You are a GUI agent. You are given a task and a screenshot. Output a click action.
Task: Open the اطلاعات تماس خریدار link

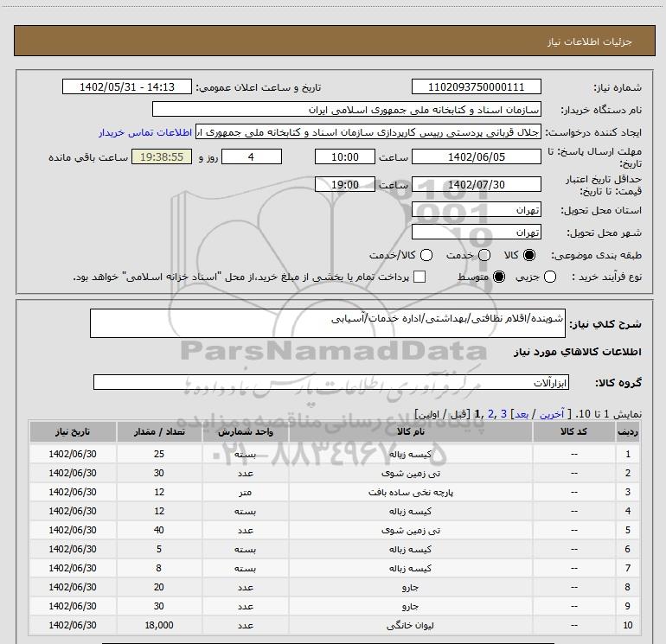pyautogui.click(x=145, y=132)
